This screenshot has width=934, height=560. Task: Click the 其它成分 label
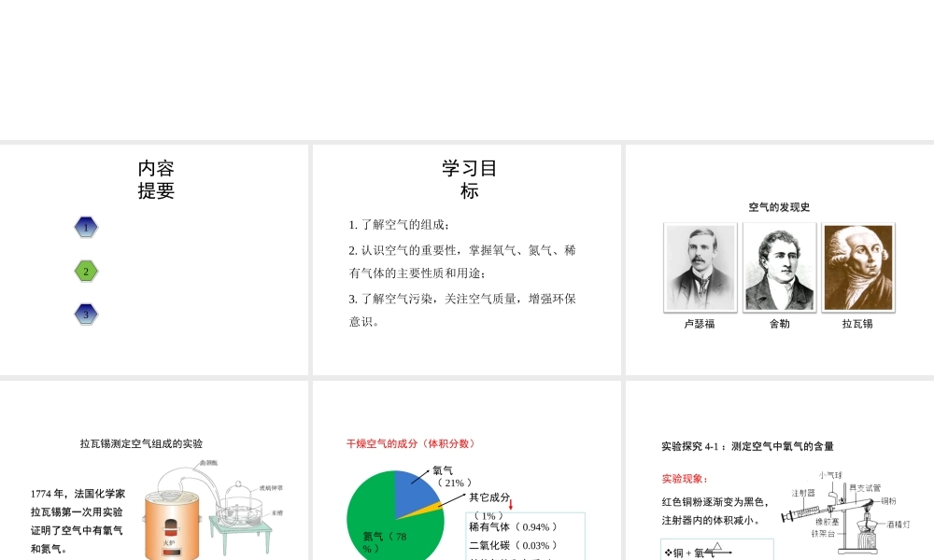(489, 497)
